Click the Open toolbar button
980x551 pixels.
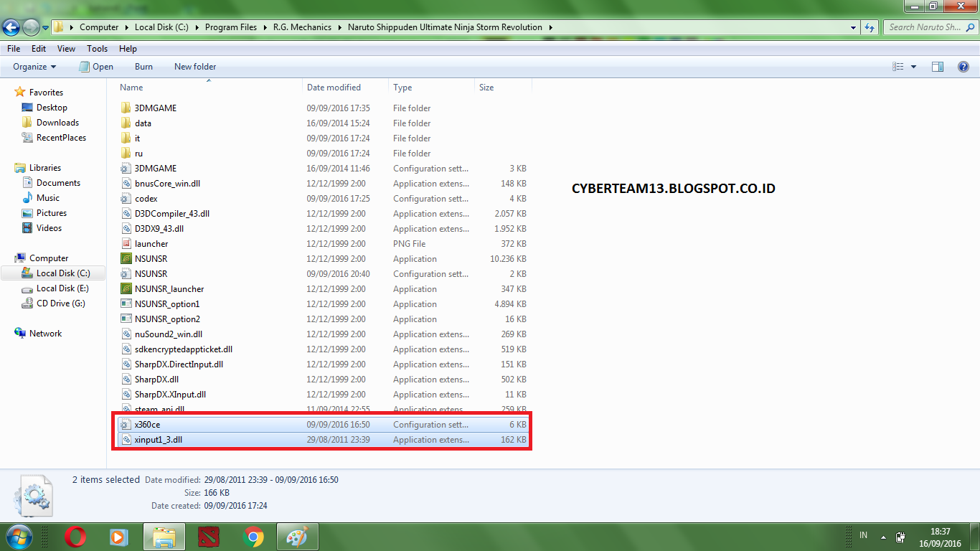click(x=96, y=67)
